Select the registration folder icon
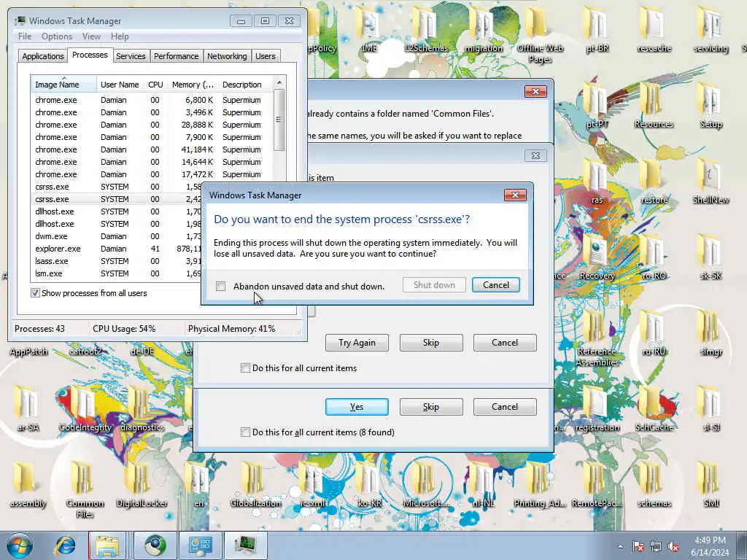Screen dimensions: 747x560 pyautogui.click(x=597, y=408)
